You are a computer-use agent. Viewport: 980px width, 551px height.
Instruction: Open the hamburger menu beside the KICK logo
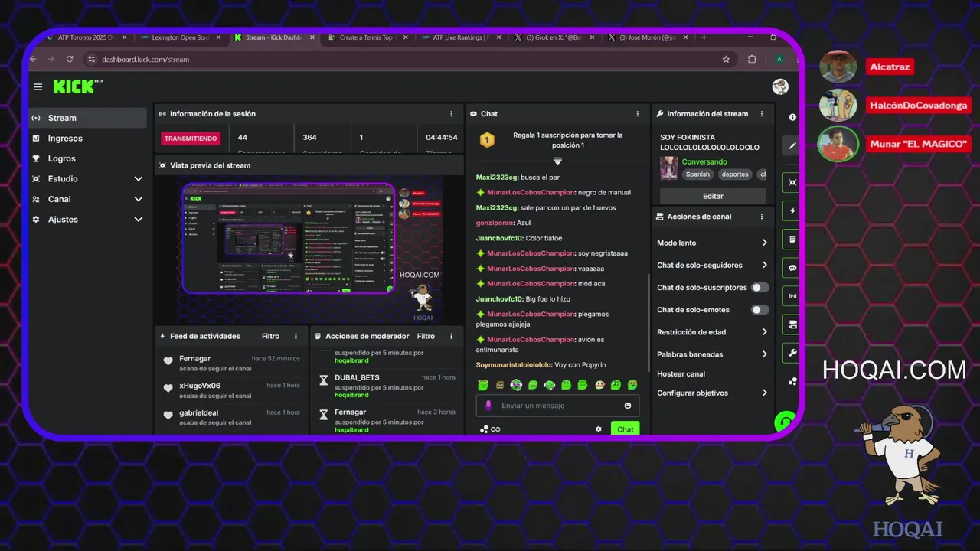[38, 86]
